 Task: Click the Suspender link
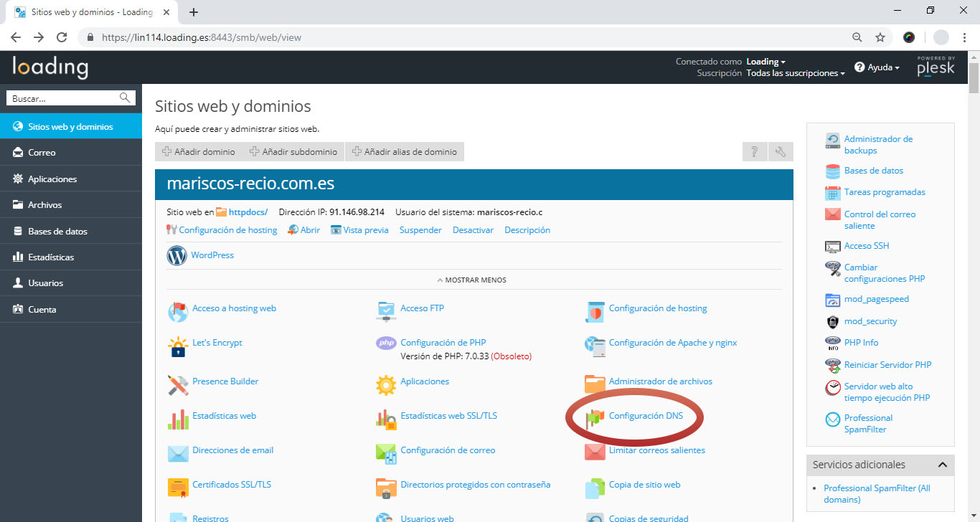(x=420, y=230)
